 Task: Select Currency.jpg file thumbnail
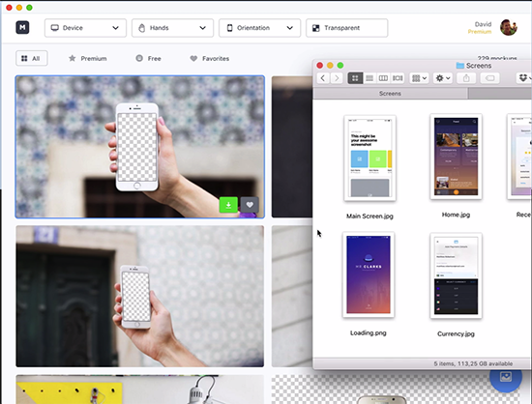[x=456, y=275]
